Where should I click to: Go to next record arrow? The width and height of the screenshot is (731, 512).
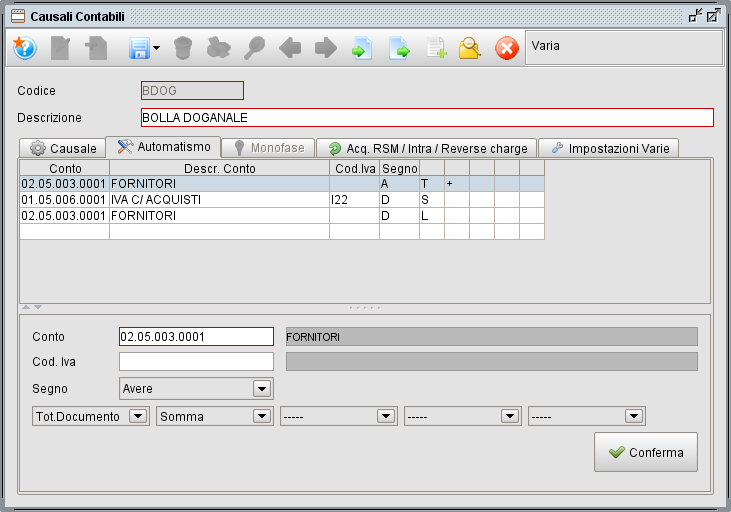point(326,48)
